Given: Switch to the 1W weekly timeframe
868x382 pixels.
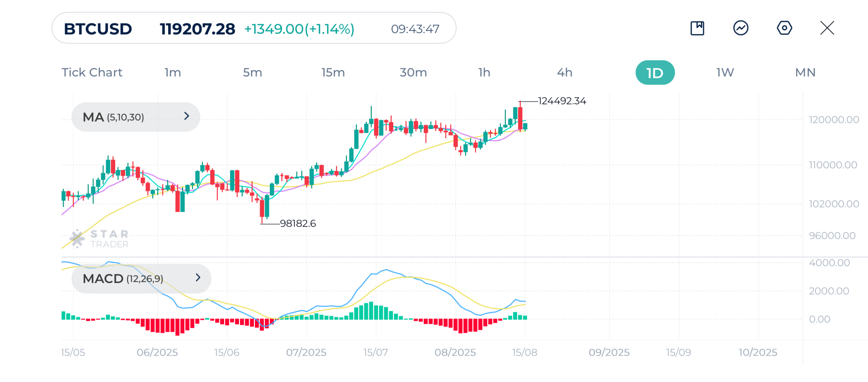Looking at the screenshot, I should point(725,73).
